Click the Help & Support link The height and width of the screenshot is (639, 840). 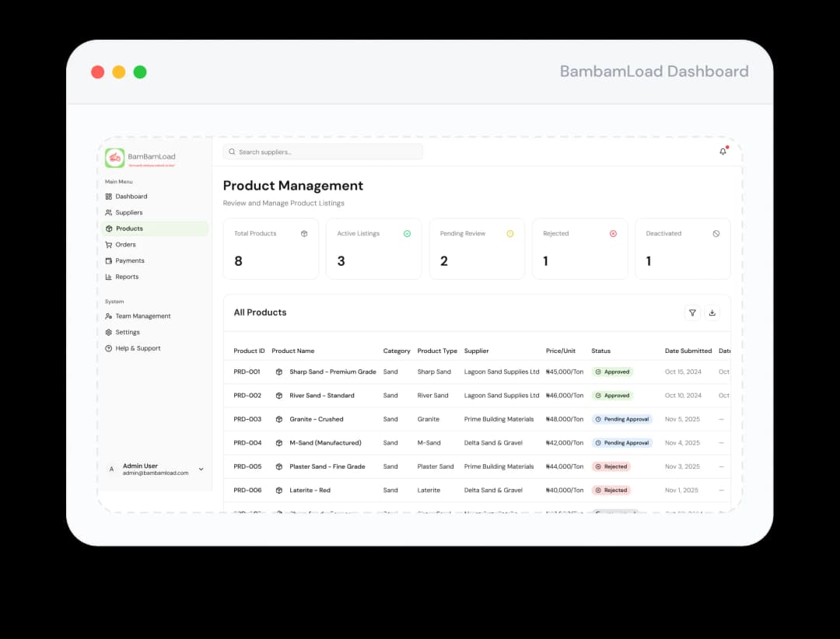[138, 348]
